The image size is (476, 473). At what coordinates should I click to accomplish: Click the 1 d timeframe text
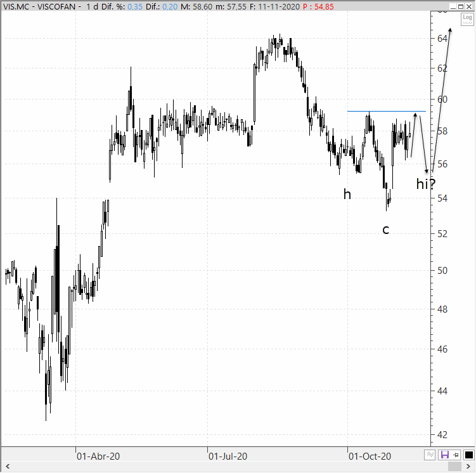click(92, 6)
